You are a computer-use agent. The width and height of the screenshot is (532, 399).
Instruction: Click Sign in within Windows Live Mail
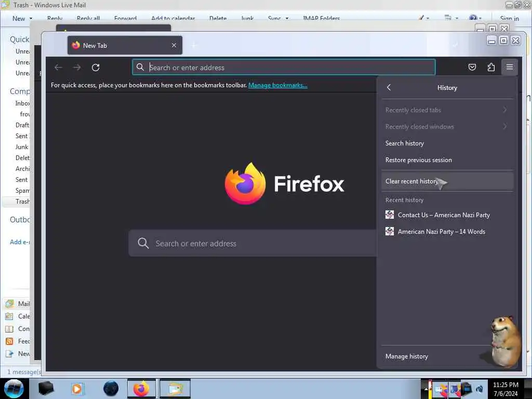click(509, 18)
